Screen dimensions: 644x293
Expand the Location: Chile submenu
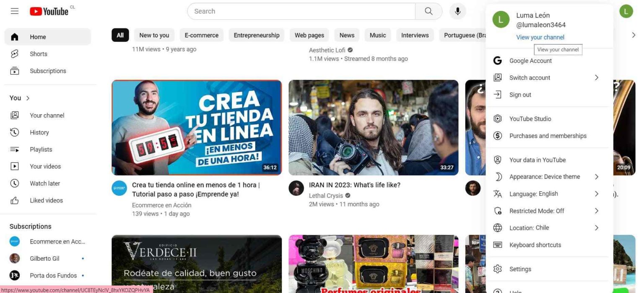(529, 227)
